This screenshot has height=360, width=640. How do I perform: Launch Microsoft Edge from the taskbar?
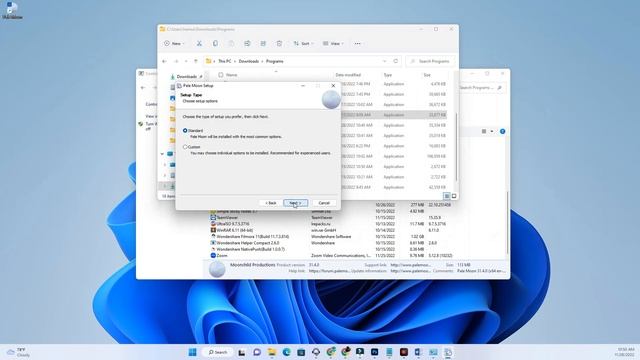287,352
